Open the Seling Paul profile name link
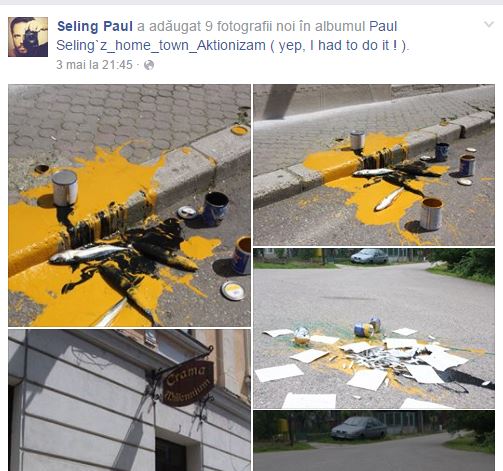 point(95,26)
